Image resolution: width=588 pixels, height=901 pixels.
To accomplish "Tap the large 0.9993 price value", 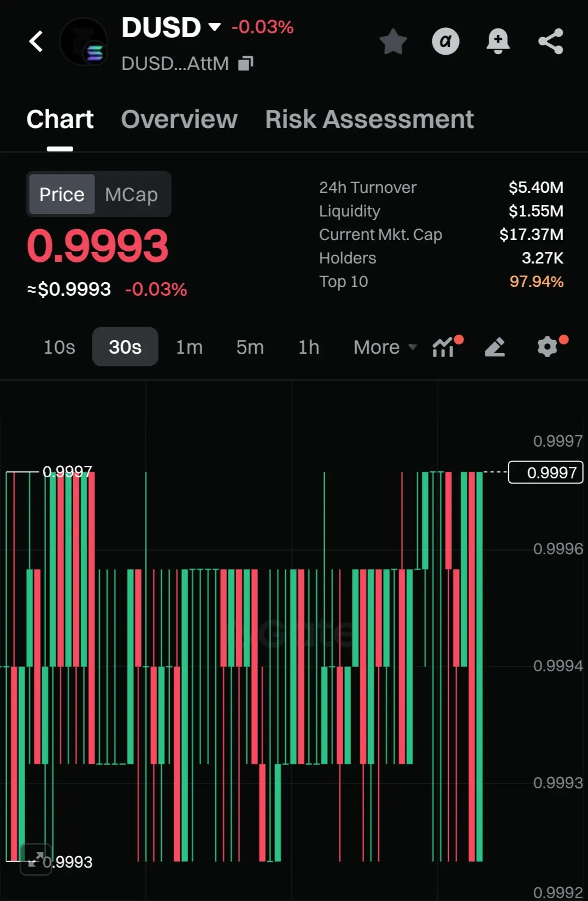I will click(x=98, y=246).
